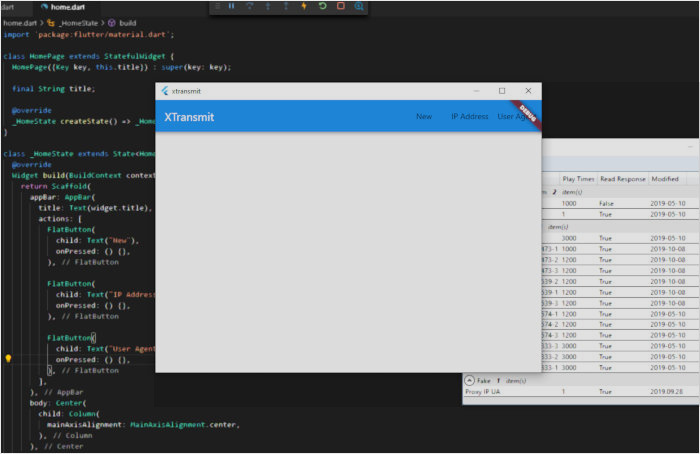Screen dimensions: 700x454
Task: Collapse the Fake group in the list
Action: 470,380
